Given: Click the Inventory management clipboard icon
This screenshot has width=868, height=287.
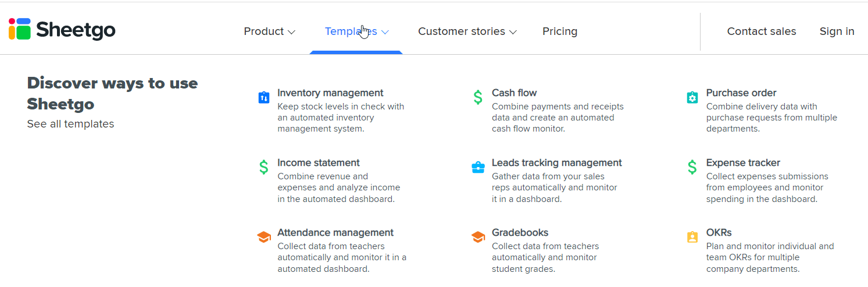Looking at the screenshot, I should [x=264, y=97].
